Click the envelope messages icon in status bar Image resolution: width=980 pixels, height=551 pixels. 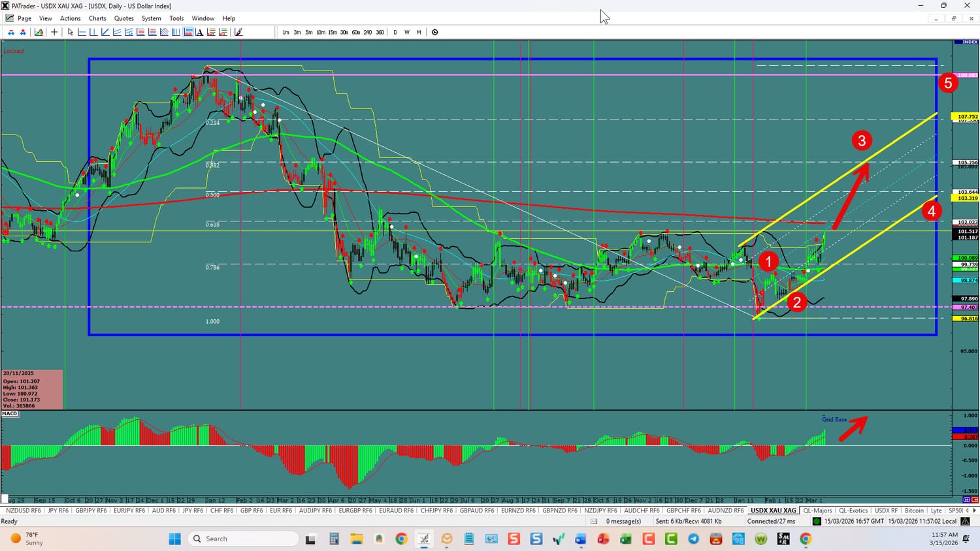594,521
